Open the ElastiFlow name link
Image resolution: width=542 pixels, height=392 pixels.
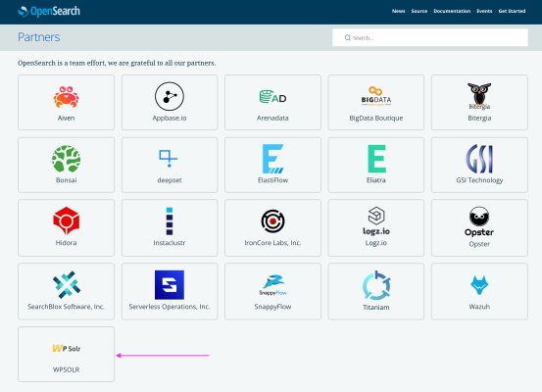[x=272, y=180]
